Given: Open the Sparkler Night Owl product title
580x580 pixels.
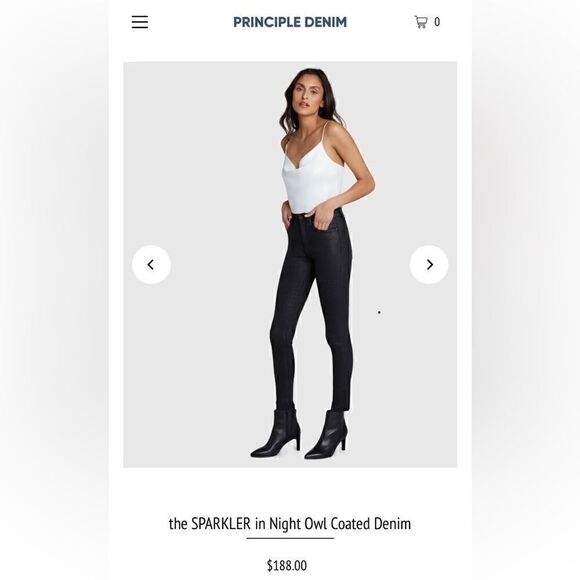Looking at the screenshot, I should coord(290,523).
